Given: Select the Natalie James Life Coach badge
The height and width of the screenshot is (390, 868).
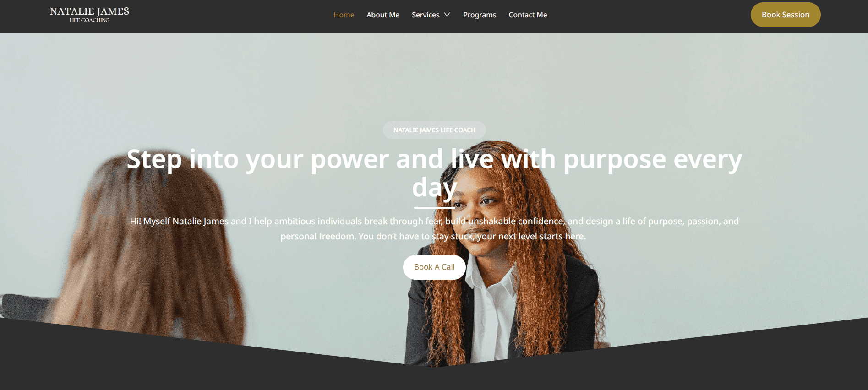Looking at the screenshot, I should (x=434, y=130).
